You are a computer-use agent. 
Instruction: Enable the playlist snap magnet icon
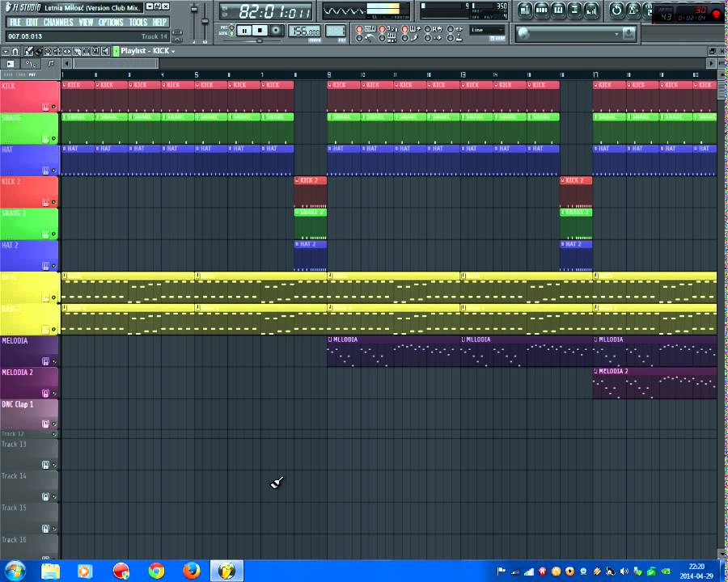point(15,51)
